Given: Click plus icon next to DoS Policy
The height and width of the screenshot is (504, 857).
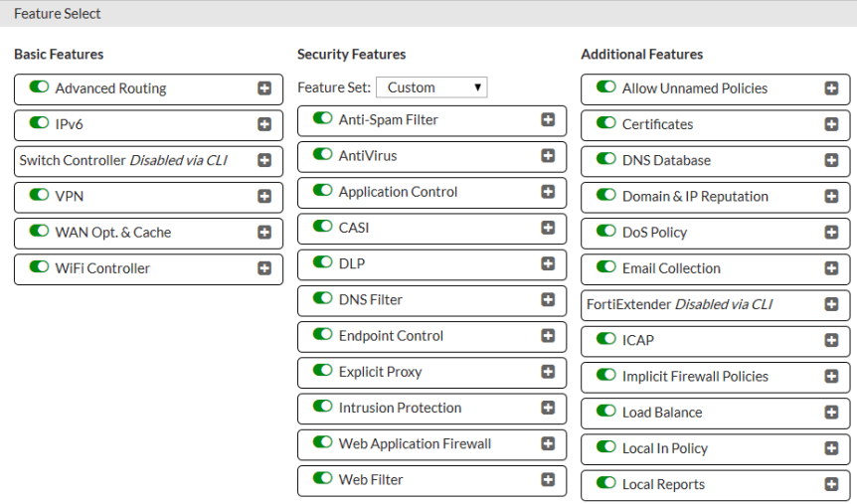Looking at the screenshot, I should point(831,233).
